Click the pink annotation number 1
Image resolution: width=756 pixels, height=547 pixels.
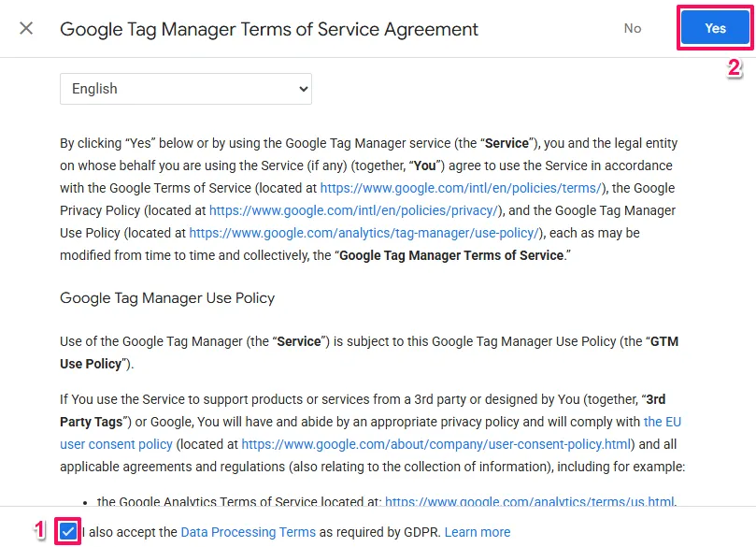click(39, 530)
